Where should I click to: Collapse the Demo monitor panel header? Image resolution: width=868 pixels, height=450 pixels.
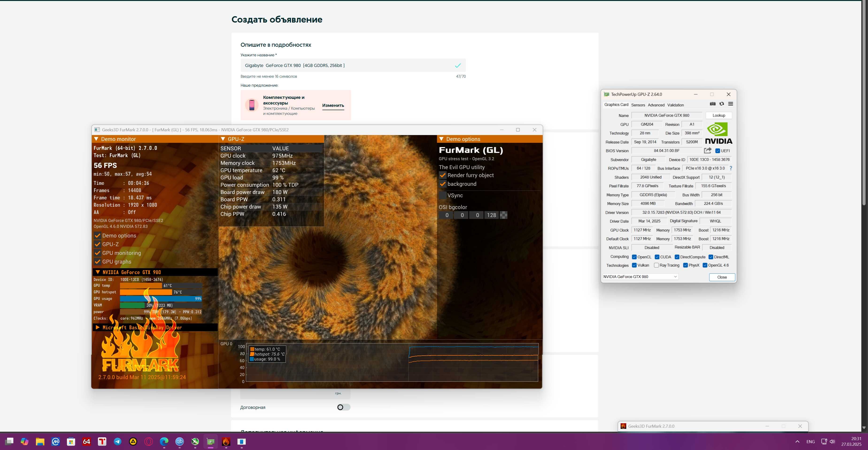[155, 139]
